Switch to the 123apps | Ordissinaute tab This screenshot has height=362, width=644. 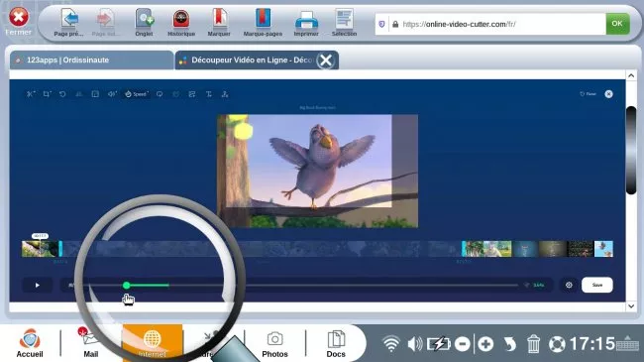click(91, 60)
